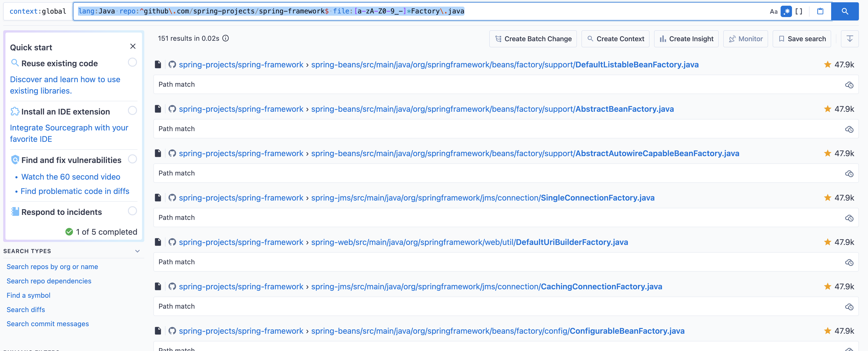
Task: Toggle the star icon next to SingleConnectionFactory.java
Action: [828, 197]
